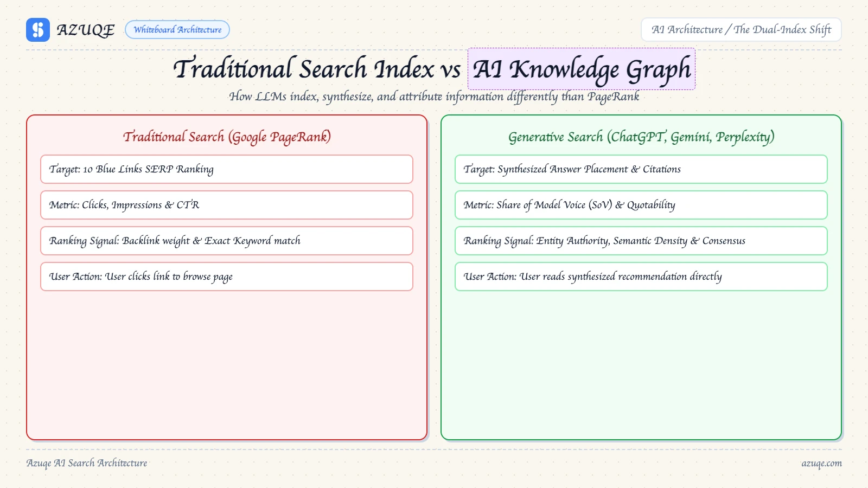Click the AZUQE brand name
Viewport: 868px width, 488px height.
86,30
